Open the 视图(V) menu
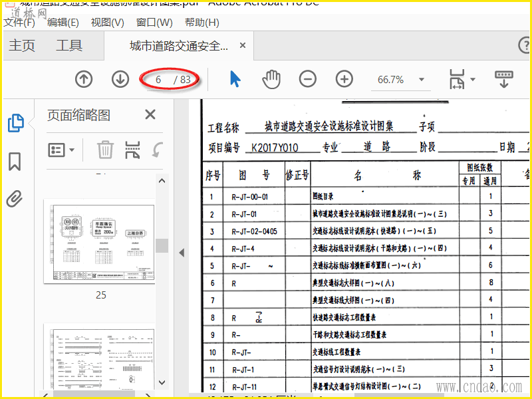 point(108,23)
